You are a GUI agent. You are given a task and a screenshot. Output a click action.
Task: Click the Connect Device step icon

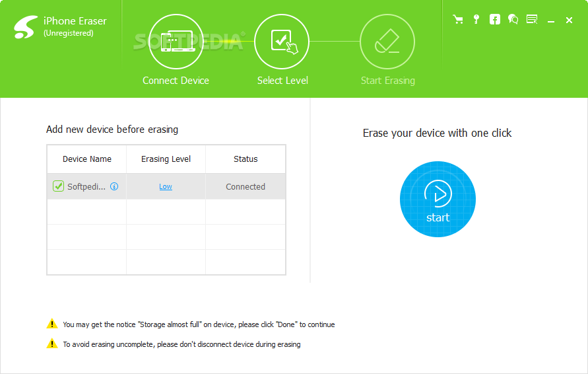click(176, 42)
